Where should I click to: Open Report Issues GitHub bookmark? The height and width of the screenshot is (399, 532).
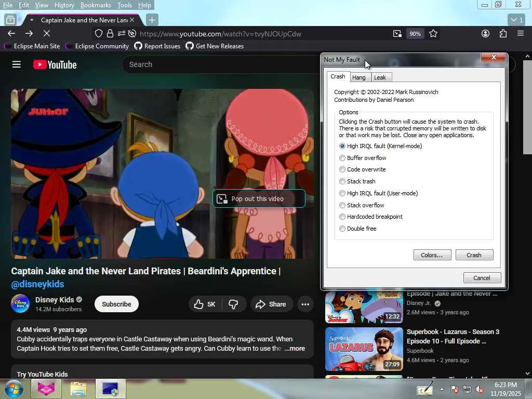point(157,46)
